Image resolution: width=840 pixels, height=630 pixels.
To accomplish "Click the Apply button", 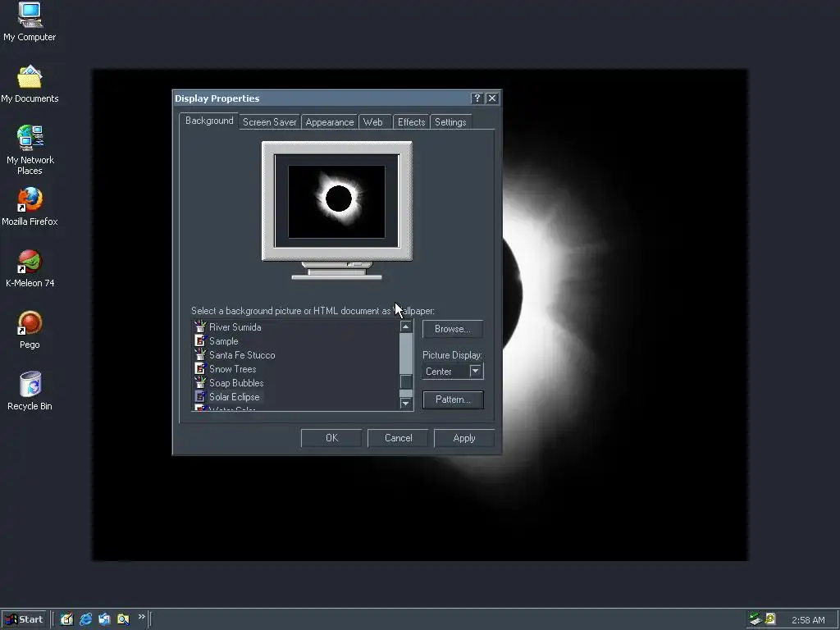I will pos(464,438).
